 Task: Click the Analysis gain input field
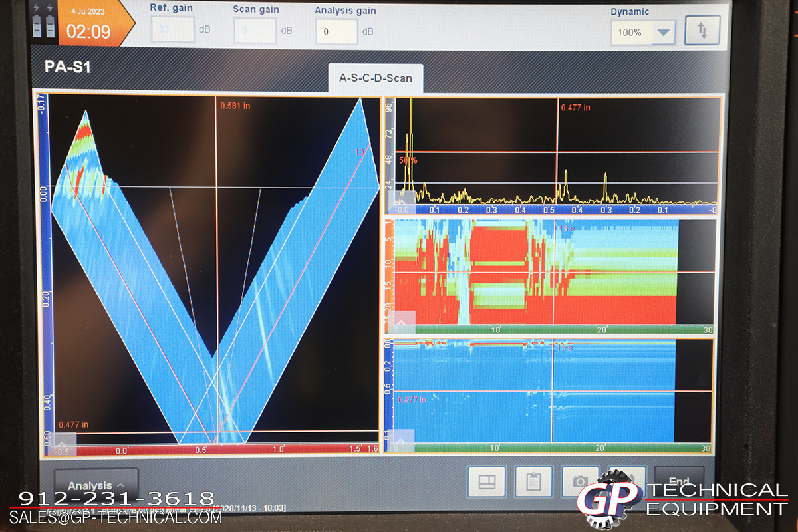click(336, 31)
